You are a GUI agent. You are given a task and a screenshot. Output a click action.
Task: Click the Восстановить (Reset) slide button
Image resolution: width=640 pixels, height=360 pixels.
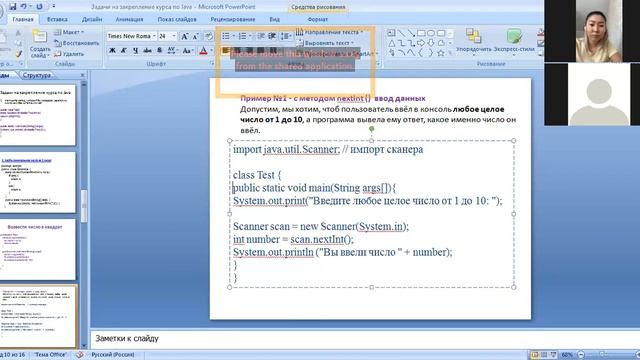click(77, 43)
